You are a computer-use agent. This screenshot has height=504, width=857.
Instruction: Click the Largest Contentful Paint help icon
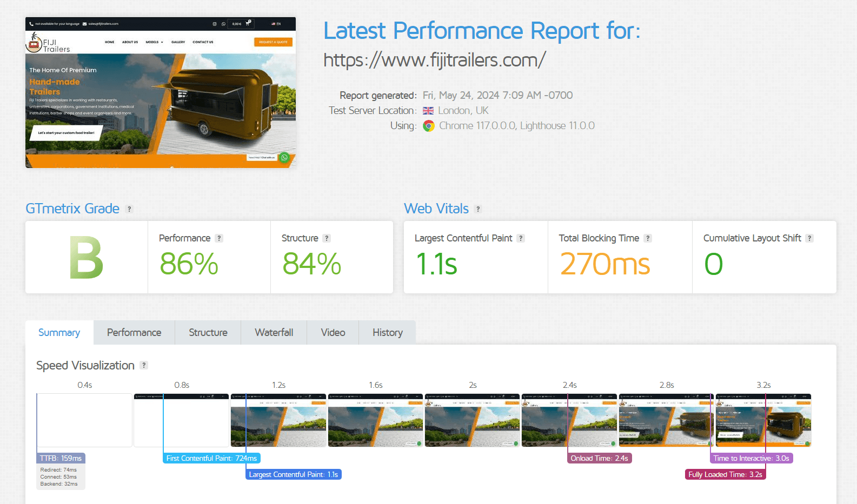click(x=521, y=238)
